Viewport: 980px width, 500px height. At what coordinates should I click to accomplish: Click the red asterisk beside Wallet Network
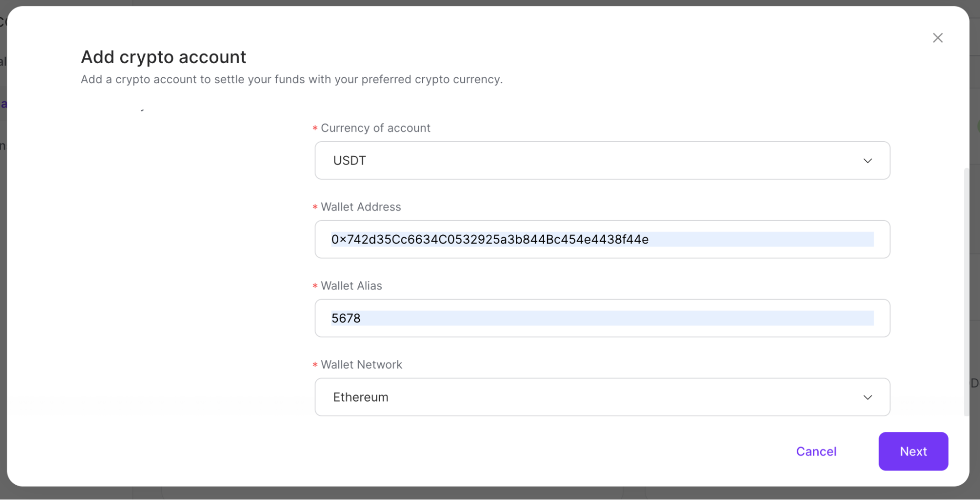pyautogui.click(x=314, y=364)
